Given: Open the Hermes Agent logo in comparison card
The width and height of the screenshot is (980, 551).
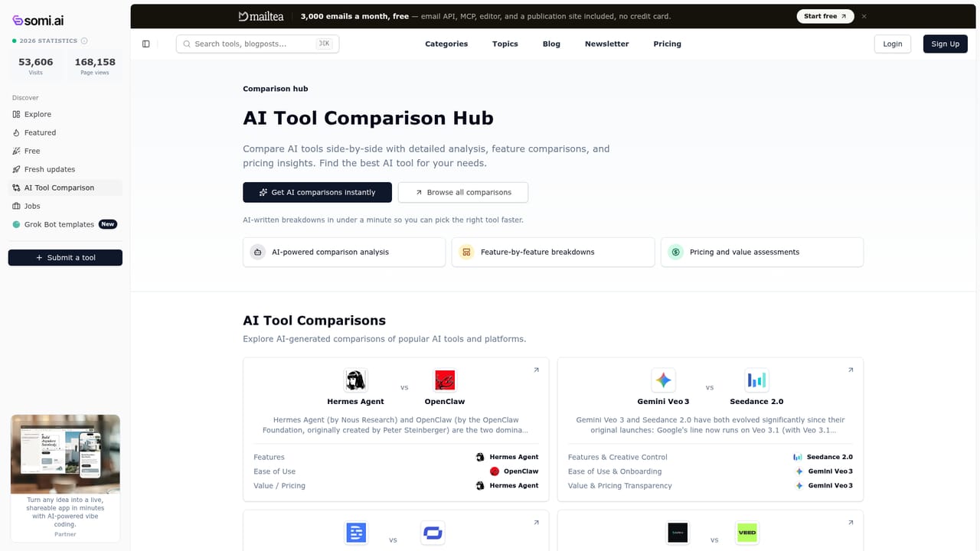Looking at the screenshot, I should 355,380.
